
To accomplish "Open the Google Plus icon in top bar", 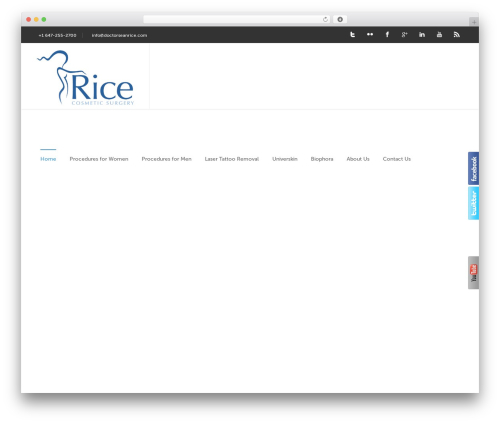I will pyautogui.click(x=404, y=34).
